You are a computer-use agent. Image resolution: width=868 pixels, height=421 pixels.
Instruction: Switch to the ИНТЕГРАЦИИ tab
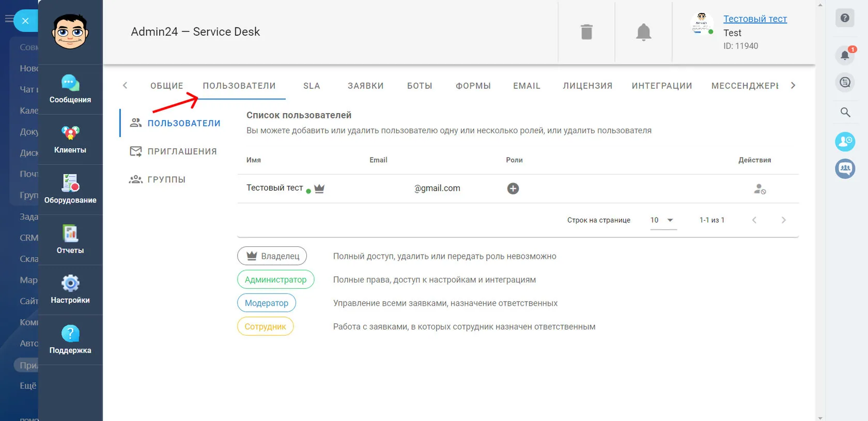(x=662, y=86)
